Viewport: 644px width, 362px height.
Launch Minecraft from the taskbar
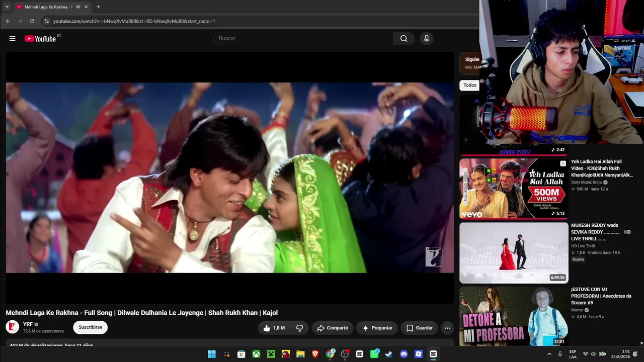tap(271, 354)
